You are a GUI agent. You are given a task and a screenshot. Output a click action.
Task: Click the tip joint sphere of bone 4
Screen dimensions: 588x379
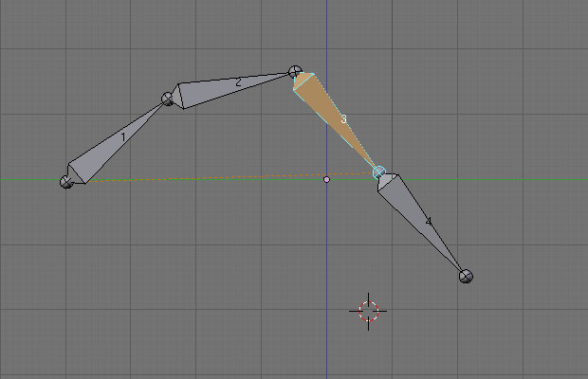click(x=466, y=277)
